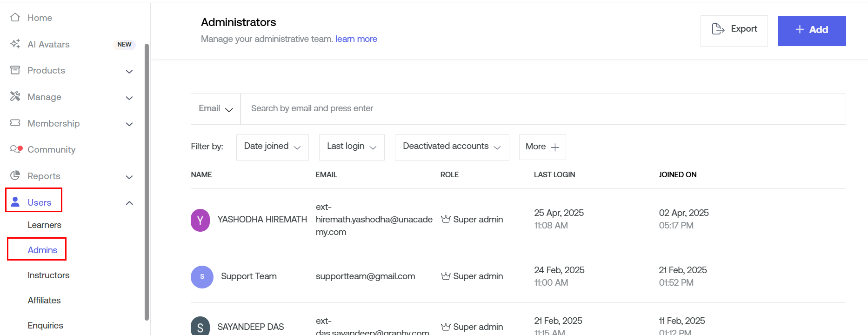
Task: Click the Export button
Action: [734, 30]
